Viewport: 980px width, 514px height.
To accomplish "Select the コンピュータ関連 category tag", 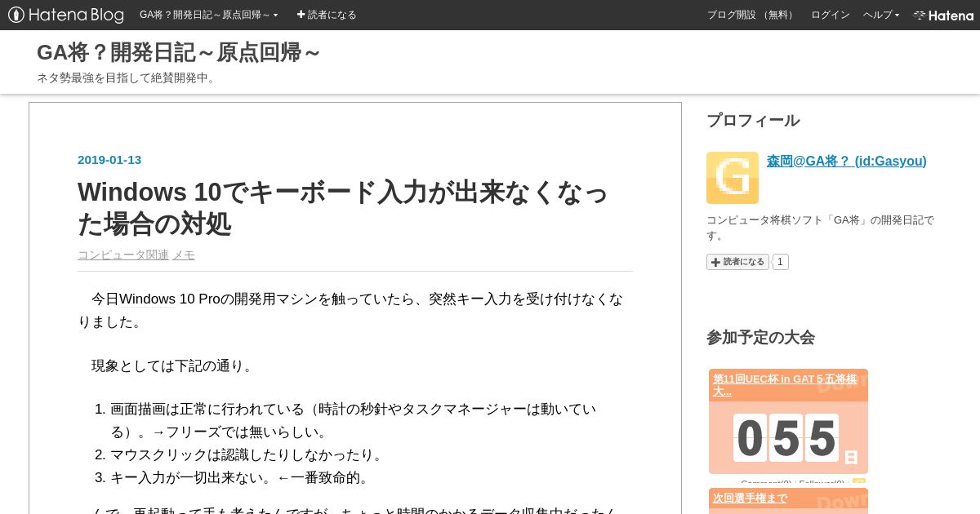I will (123, 255).
